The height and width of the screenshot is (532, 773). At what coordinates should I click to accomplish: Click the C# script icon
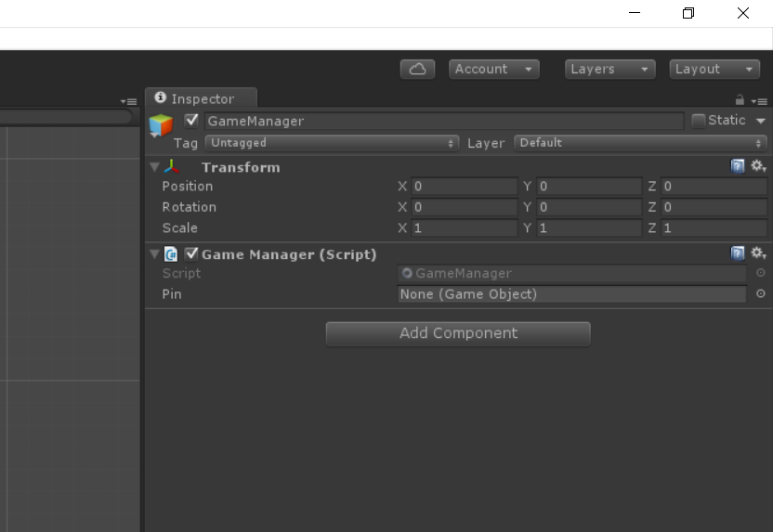coord(171,254)
